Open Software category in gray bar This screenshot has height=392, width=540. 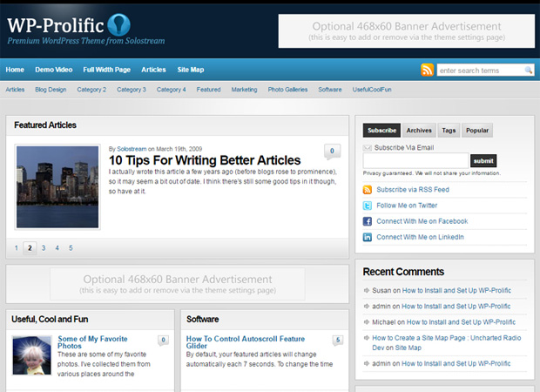click(330, 90)
